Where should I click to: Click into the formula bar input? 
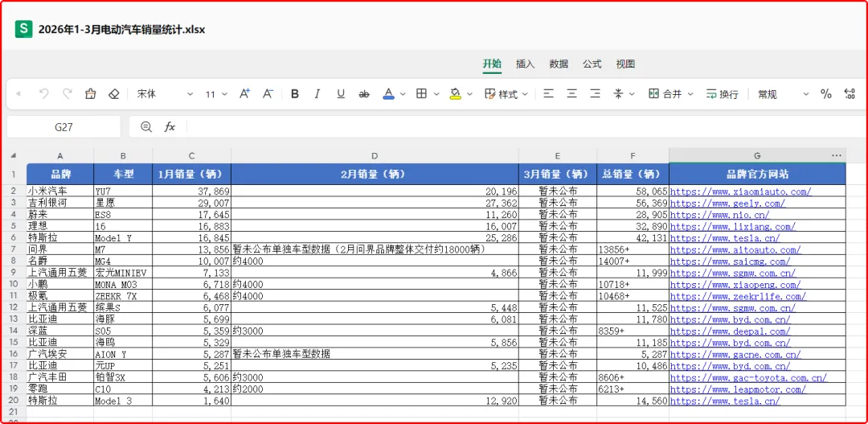point(526,127)
